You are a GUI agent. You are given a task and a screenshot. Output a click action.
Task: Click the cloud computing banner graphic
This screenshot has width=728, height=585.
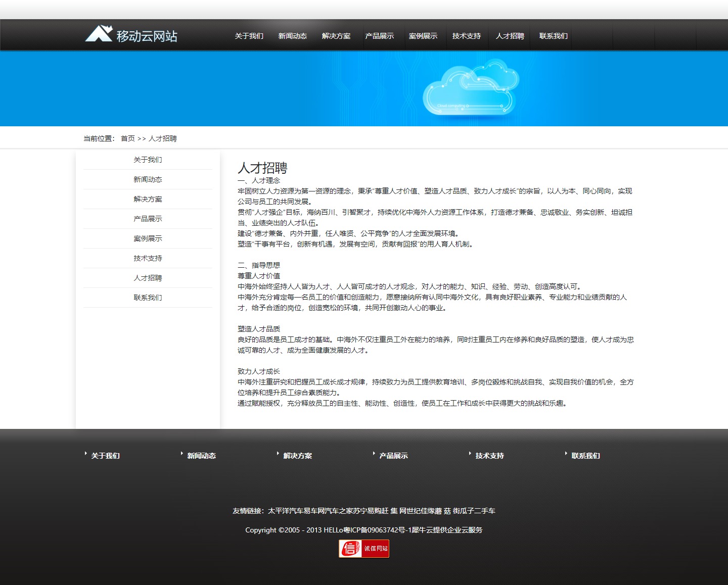coord(470,89)
